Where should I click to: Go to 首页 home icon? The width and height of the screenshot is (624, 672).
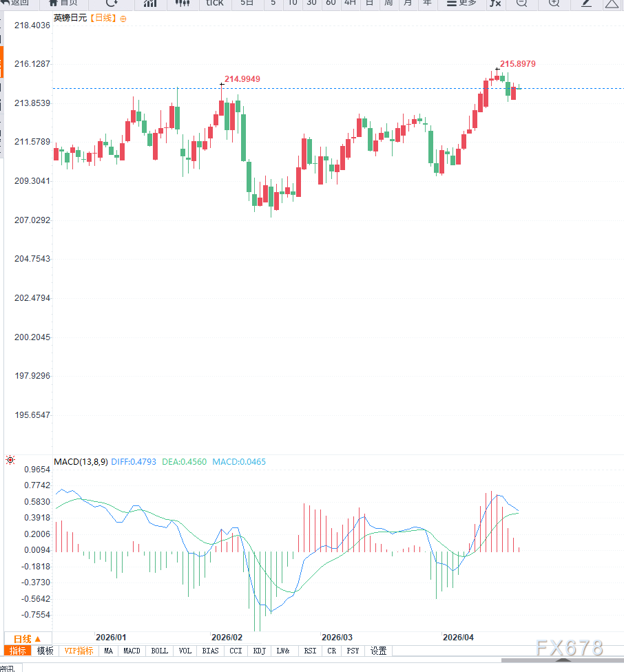63,3
